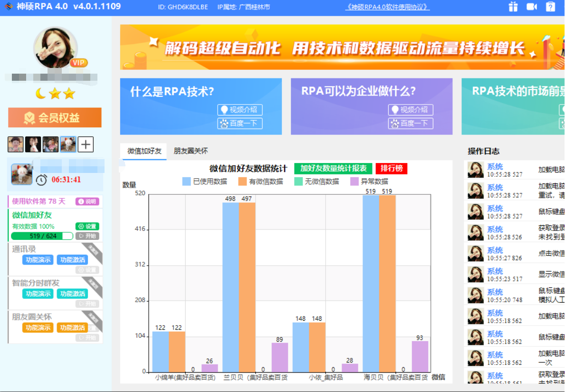The image size is (565, 392).
Task: Switch to the 微信加好友 tab
Action: pos(144,151)
